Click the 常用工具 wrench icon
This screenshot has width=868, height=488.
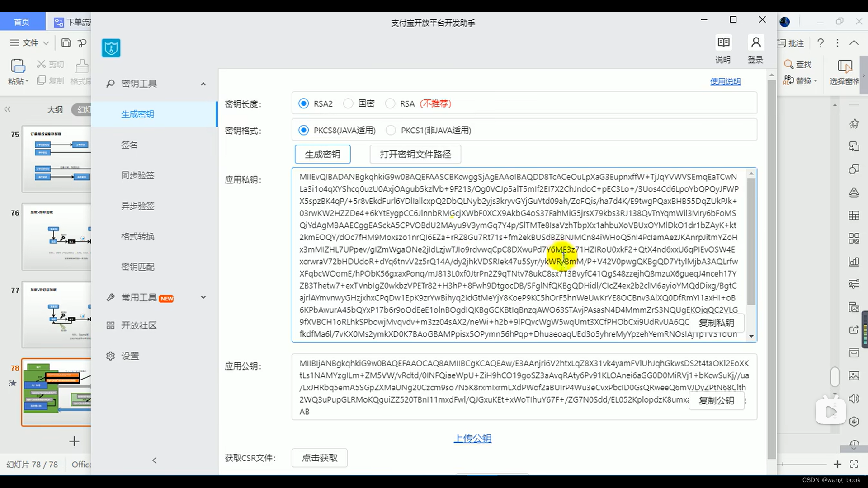click(110, 297)
